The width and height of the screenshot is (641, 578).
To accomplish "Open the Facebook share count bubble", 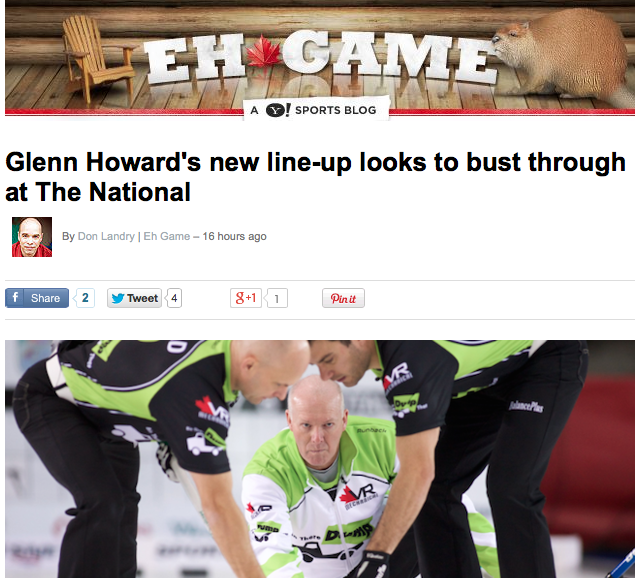I will tap(85, 298).
